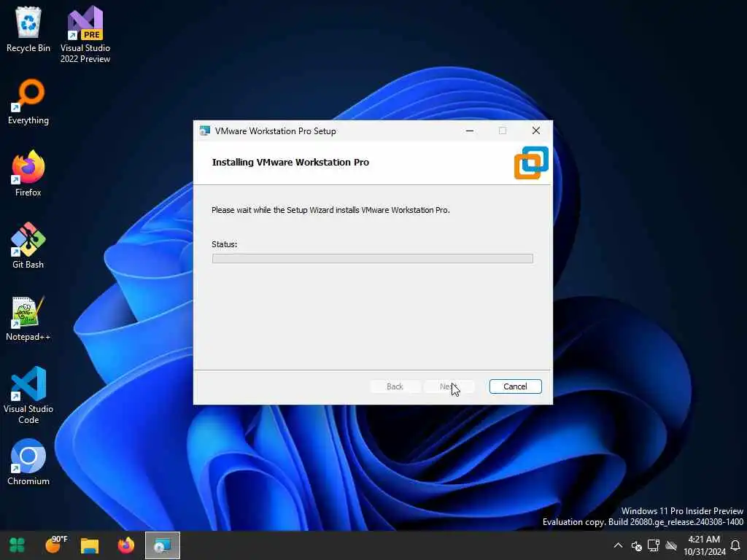Open the Recycle Bin desktop icon
Screen dimensions: 747x560
pyautogui.click(x=28, y=29)
